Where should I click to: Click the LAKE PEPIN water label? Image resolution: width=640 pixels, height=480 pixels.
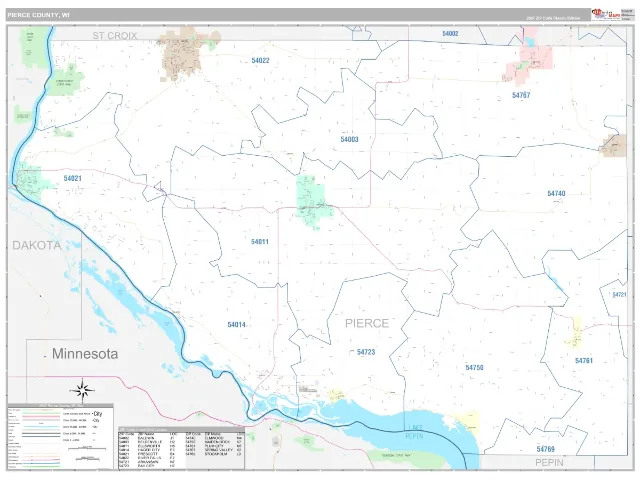tap(416, 432)
